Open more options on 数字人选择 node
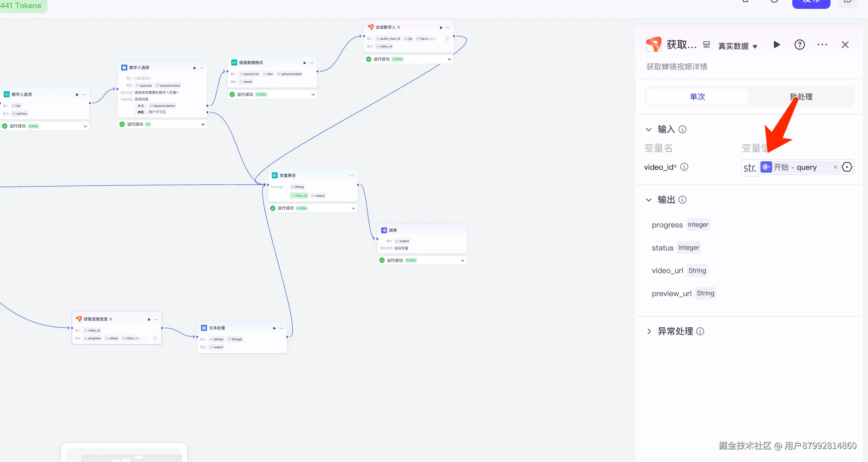Screen dimensions: 868x462 coord(202,68)
